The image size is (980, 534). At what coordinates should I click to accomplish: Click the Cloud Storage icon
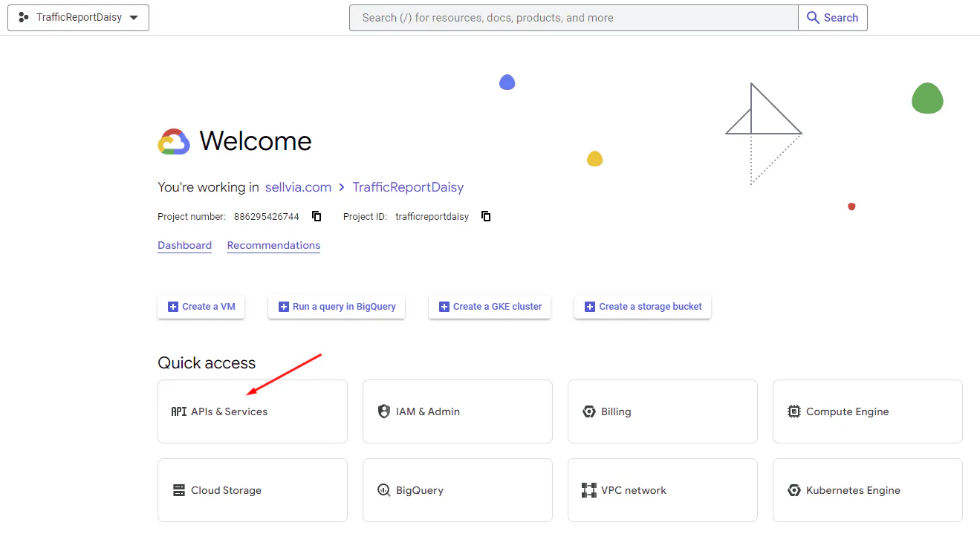click(179, 490)
